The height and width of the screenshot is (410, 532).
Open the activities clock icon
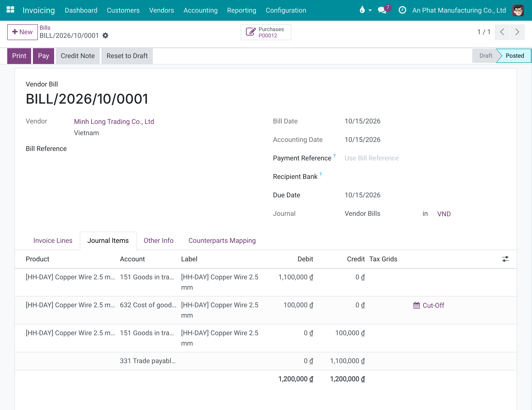pyautogui.click(x=402, y=10)
